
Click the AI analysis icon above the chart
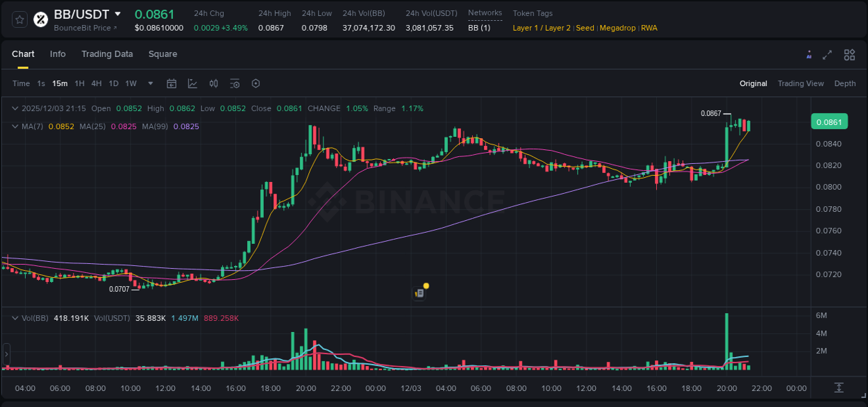808,54
